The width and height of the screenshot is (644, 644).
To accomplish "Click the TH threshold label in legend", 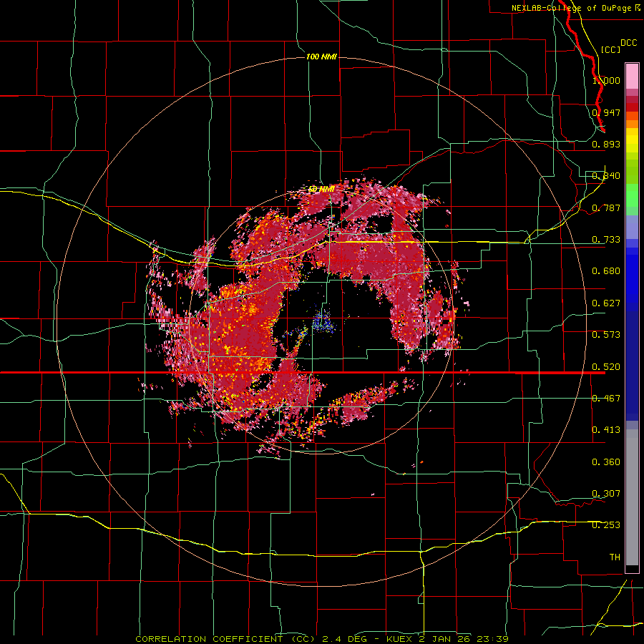I will coord(615,557).
